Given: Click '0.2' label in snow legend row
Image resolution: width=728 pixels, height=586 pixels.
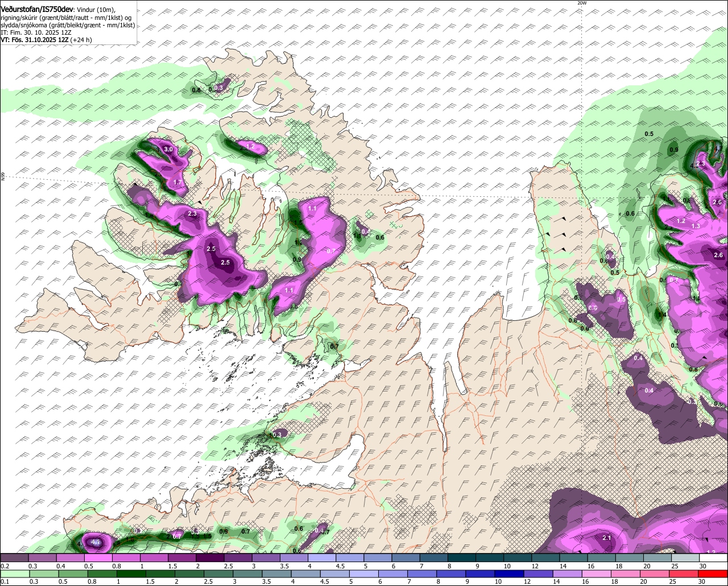Looking at the screenshot, I should [5, 566].
